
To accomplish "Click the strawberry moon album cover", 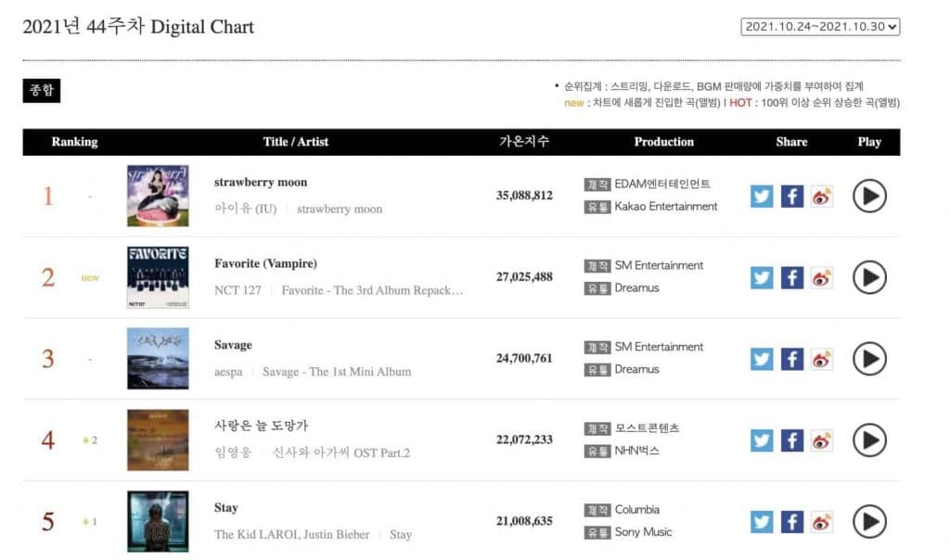I will 158,196.
